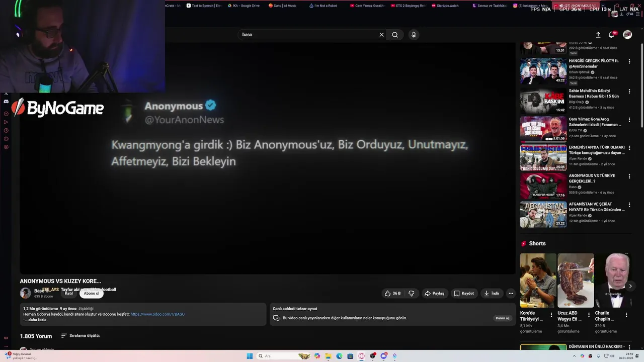
Task: Save video with Kaydet button
Action: (x=464, y=294)
